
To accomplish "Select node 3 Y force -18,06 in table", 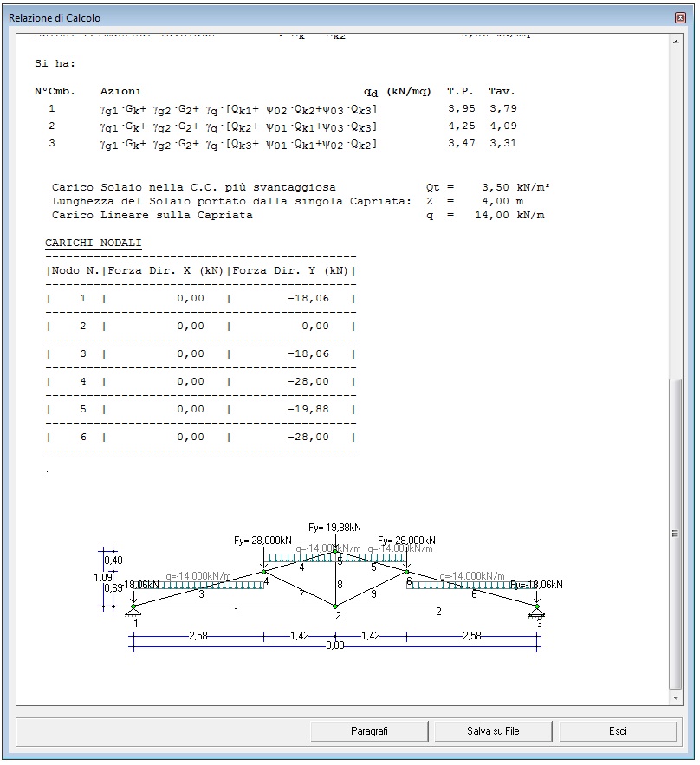I will (308, 353).
